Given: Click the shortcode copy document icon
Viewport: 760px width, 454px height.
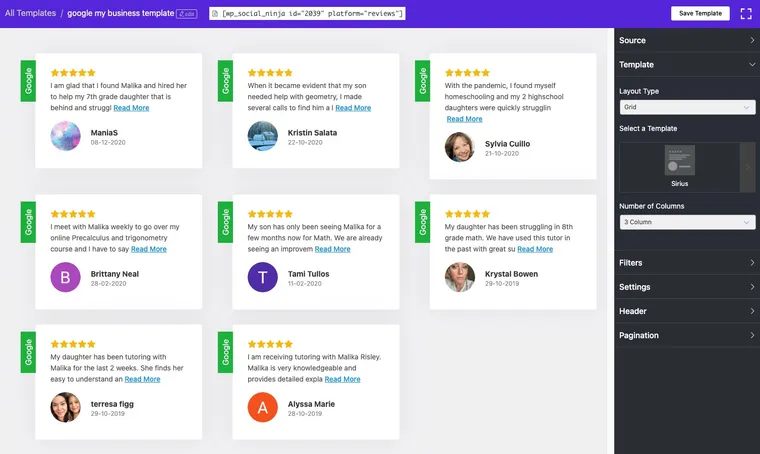Looking at the screenshot, I should 215,14.
